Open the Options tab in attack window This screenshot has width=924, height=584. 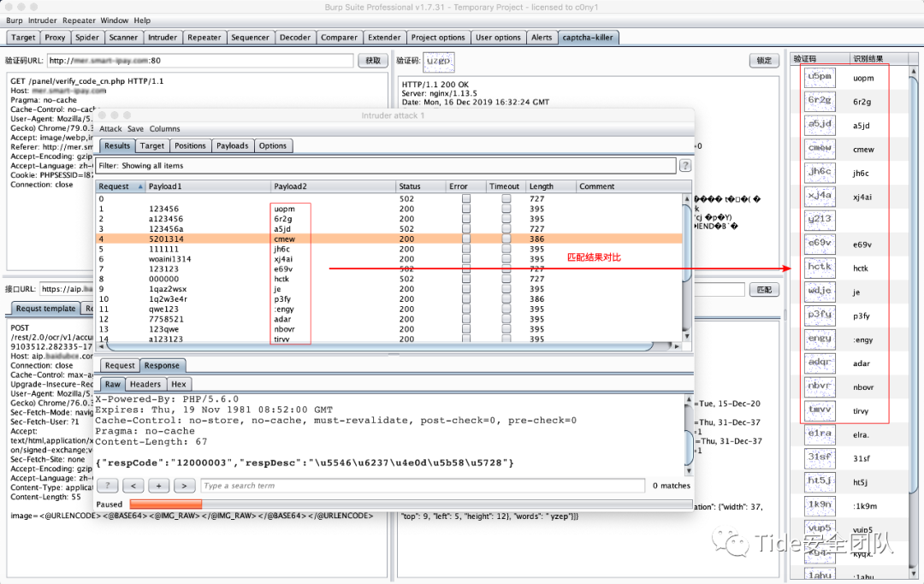click(x=273, y=146)
